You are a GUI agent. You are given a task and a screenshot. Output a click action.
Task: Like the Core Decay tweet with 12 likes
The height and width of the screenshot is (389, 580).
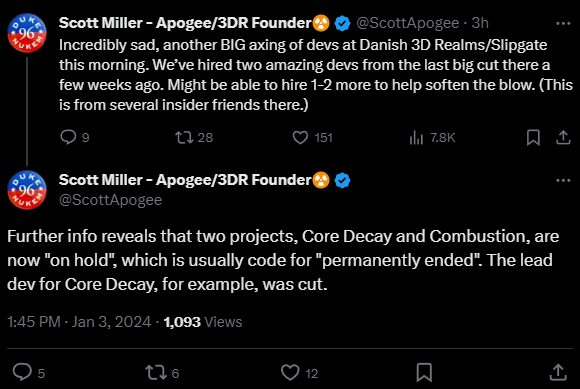pos(290,372)
